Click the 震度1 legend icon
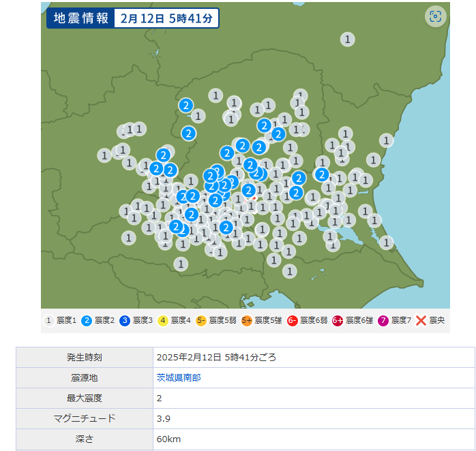 (49, 320)
